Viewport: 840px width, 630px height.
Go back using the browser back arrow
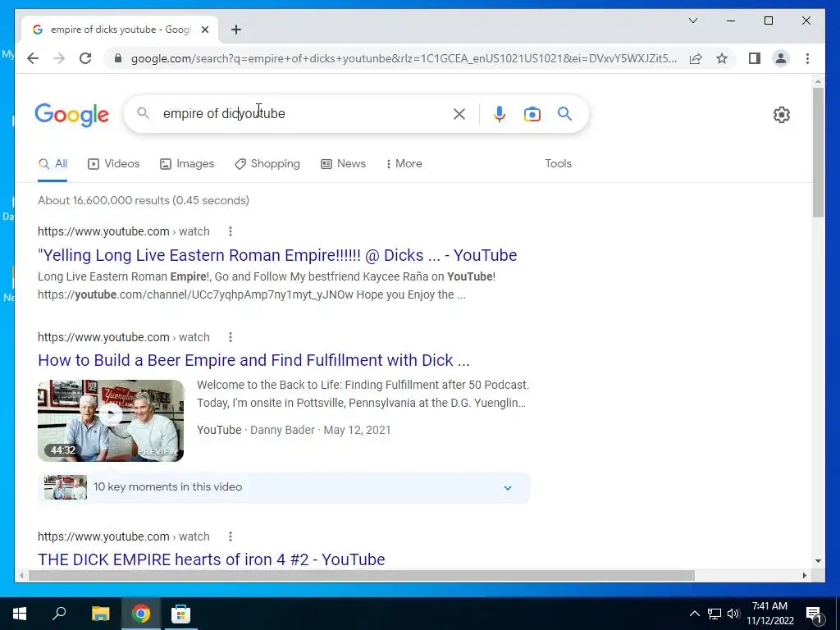(x=33, y=58)
